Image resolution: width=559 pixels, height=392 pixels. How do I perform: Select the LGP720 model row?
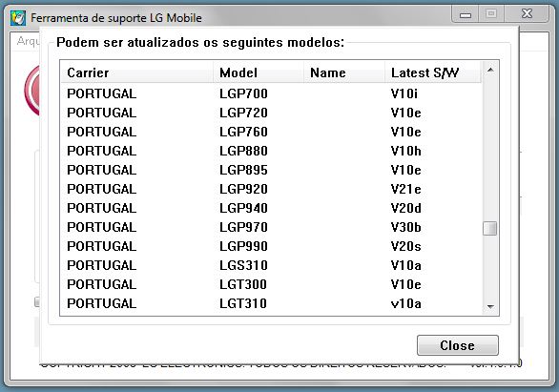click(271, 113)
